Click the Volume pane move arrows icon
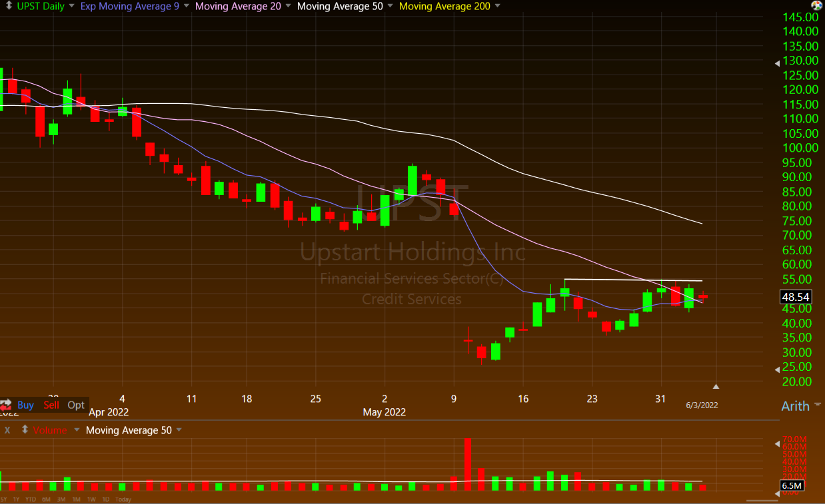Image resolution: width=825 pixels, height=504 pixels. [x=25, y=430]
